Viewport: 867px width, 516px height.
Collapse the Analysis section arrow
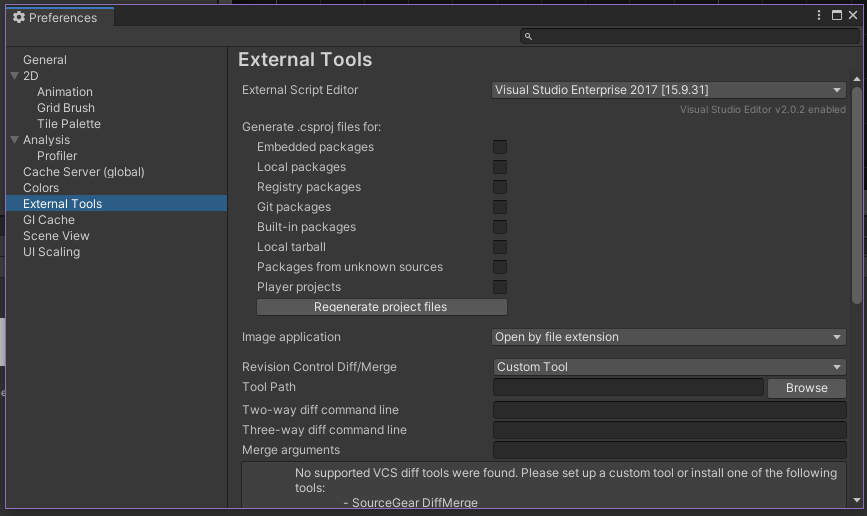pyautogui.click(x=14, y=140)
